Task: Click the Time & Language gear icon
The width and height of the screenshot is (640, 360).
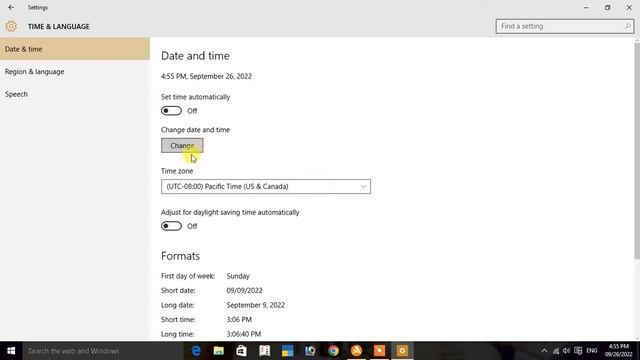Action: 11,26
